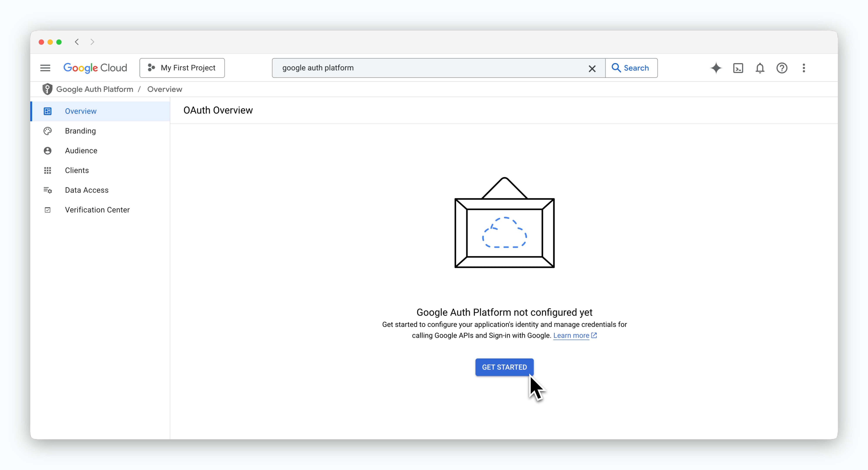Open the Audience sidebar item
Viewport: 868px width, 470px height.
tap(100, 151)
